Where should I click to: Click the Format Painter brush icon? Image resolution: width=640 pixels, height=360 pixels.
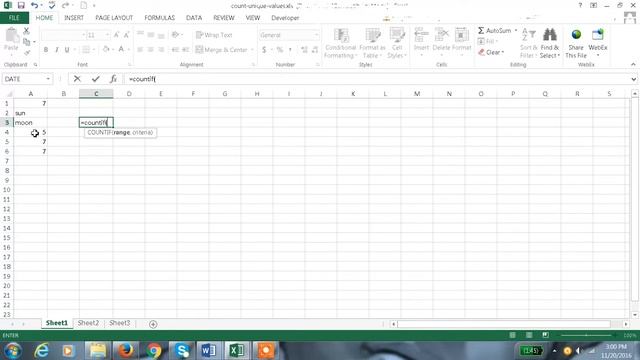pyautogui.click(x=27, y=52)
